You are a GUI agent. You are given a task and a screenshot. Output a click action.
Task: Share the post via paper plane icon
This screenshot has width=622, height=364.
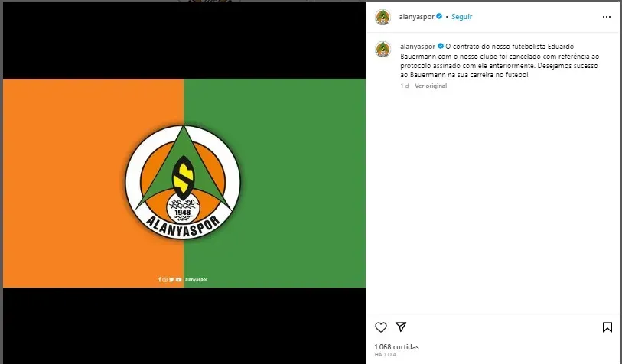click(x=401, y=327)
